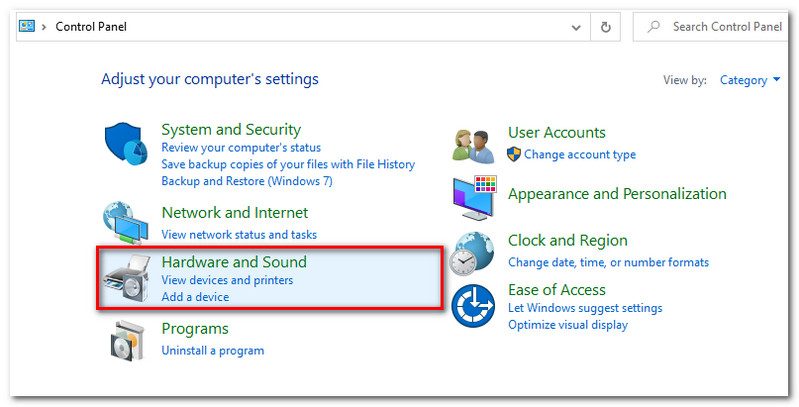
Task: Open the Clock and Region icon
Action: (473, 252)
